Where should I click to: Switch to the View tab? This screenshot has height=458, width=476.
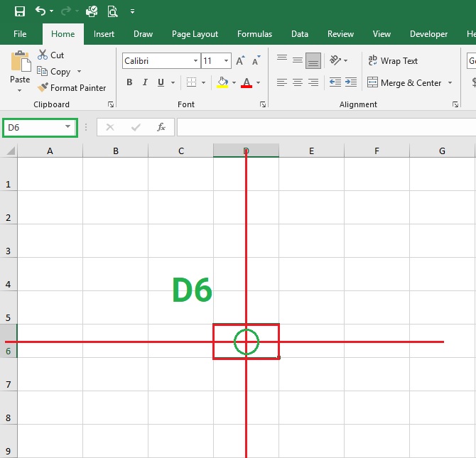point(382,34)
